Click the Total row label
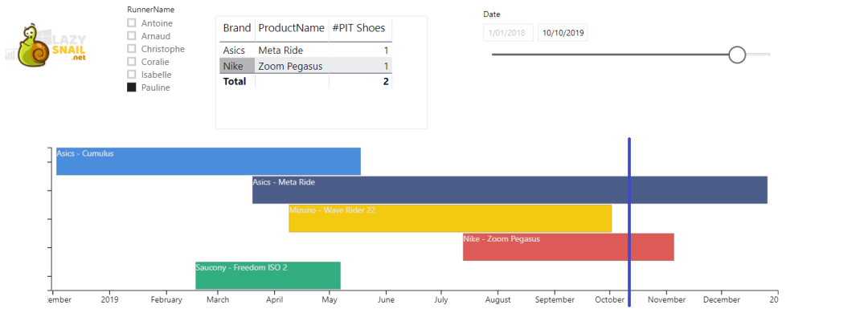 click(235, 81)
